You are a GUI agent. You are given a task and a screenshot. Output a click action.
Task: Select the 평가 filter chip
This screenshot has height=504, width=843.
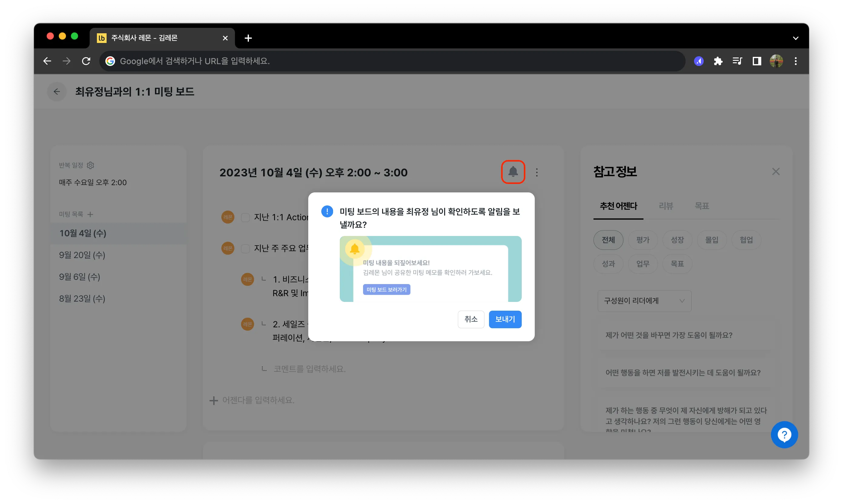point(643,240)
